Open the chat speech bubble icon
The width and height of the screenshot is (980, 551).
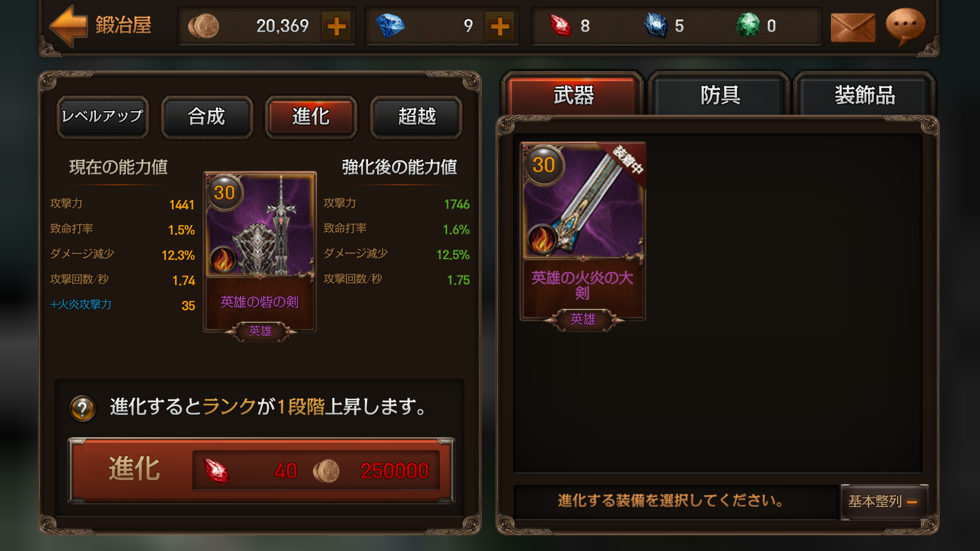[905, 26]
